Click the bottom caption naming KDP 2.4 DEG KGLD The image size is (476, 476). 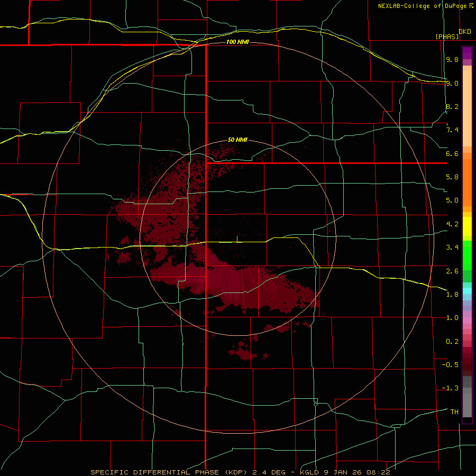(x=241, y=472)
